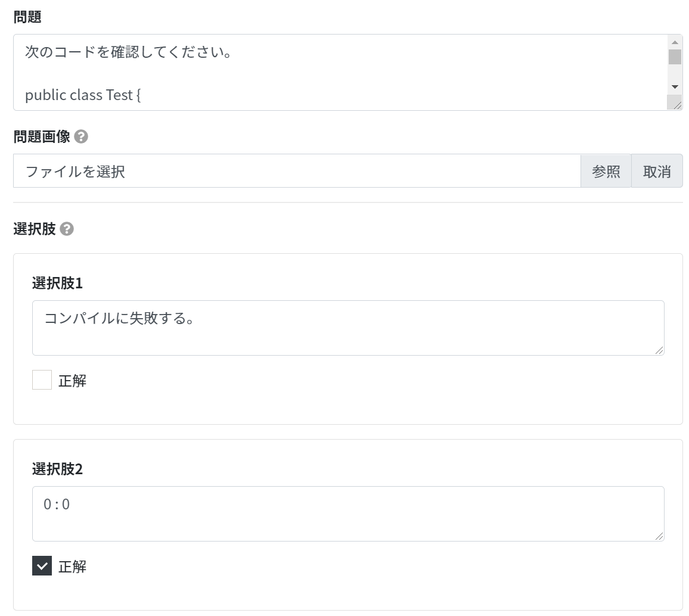
Task: Check the 正解 checkbox for 選択肢1
Action: pyautogui.click(x=42, y=379)
